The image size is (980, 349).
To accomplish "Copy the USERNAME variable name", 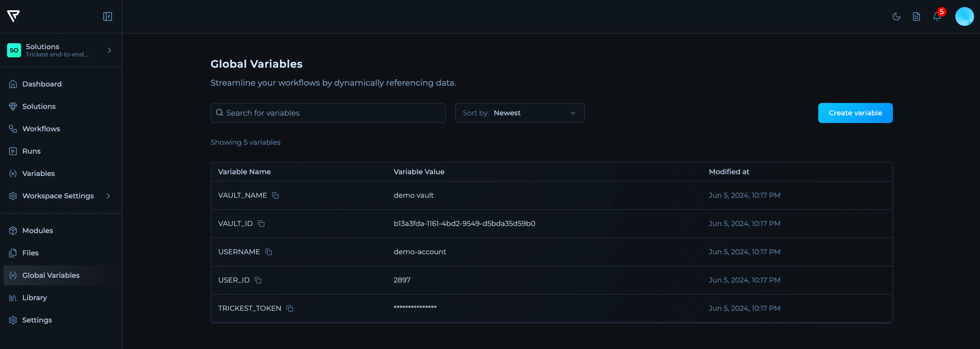I will tap(269, 252).
